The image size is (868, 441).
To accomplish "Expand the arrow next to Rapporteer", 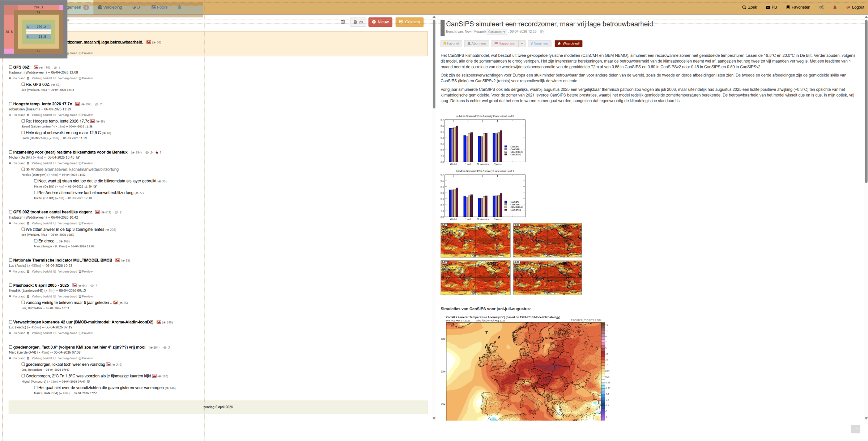I will (522, 43).
